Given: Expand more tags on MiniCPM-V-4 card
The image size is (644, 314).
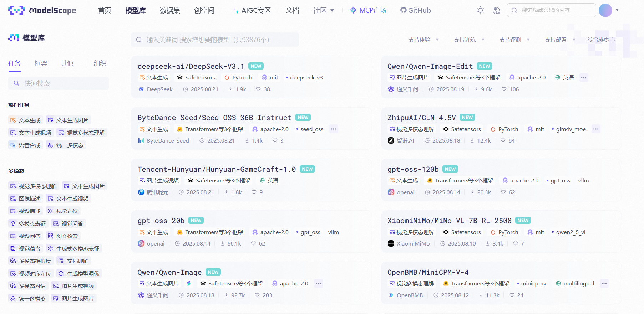Looking at the screenshot, I should pos(604,284).
